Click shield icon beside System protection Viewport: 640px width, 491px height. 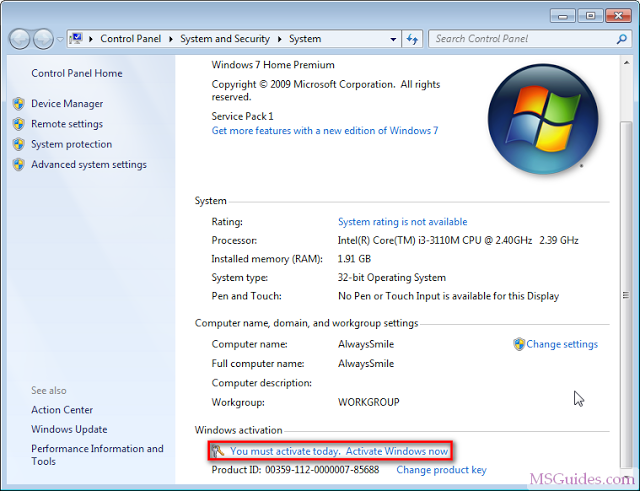point(18,144)
